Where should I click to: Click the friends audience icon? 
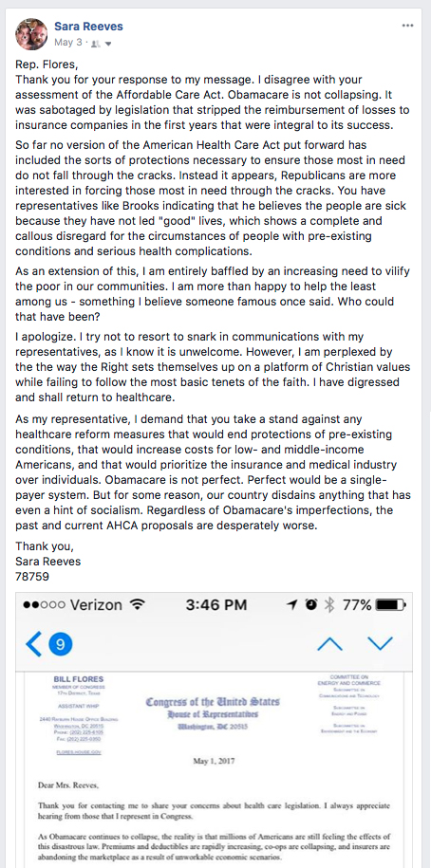(x=96, y=43)
